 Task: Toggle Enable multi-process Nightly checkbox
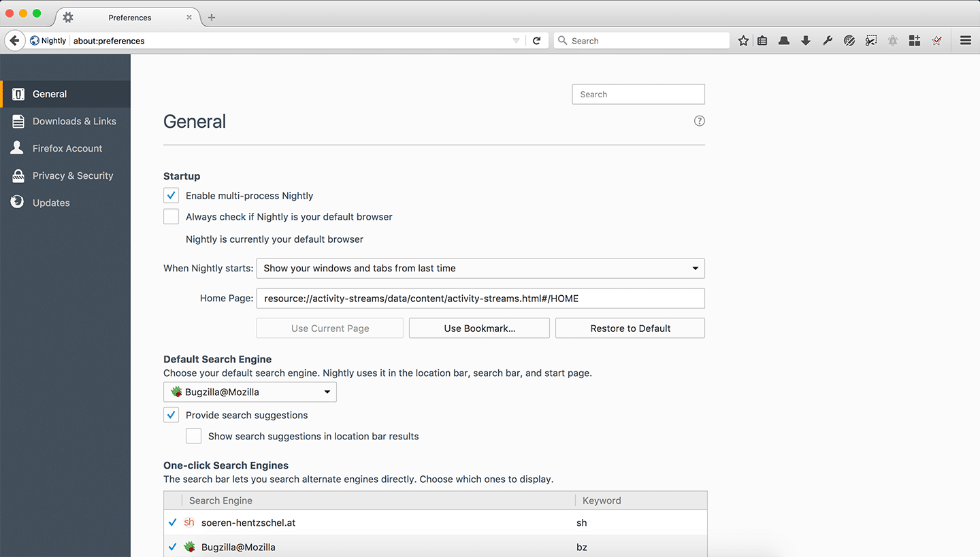(x=171, y=196)
